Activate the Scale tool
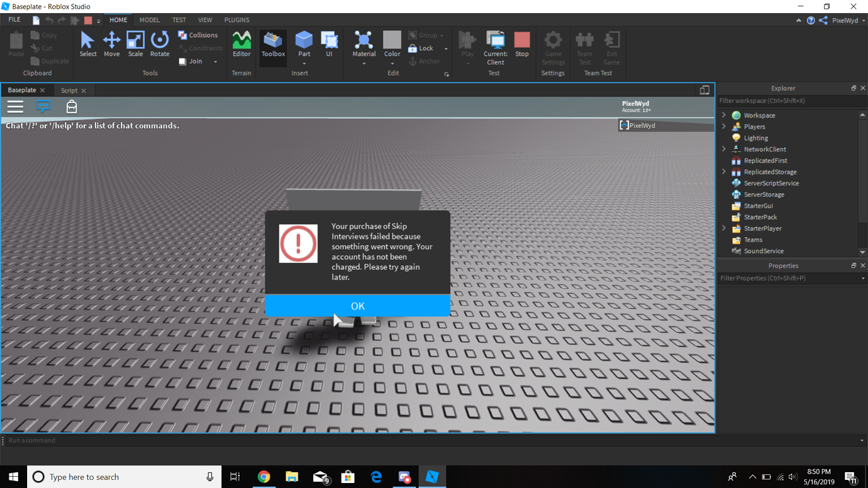This screenshot has height=488, width=868. point(135,44)
